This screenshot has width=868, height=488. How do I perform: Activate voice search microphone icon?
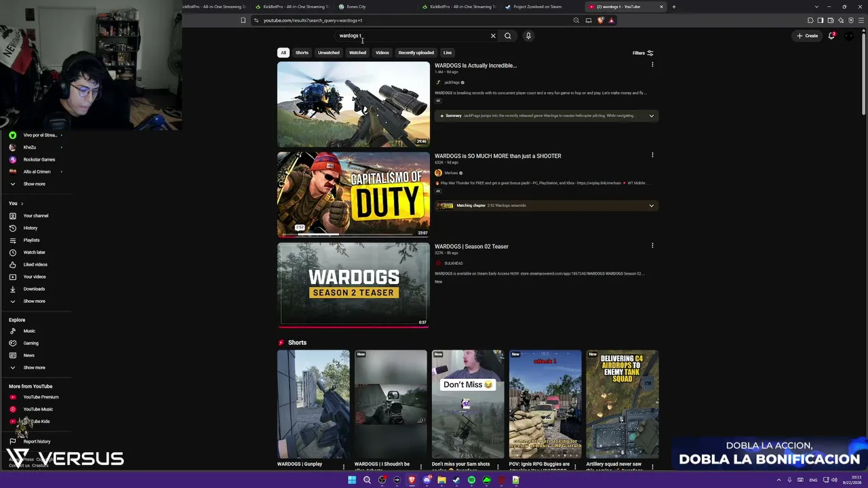point(528,36)
